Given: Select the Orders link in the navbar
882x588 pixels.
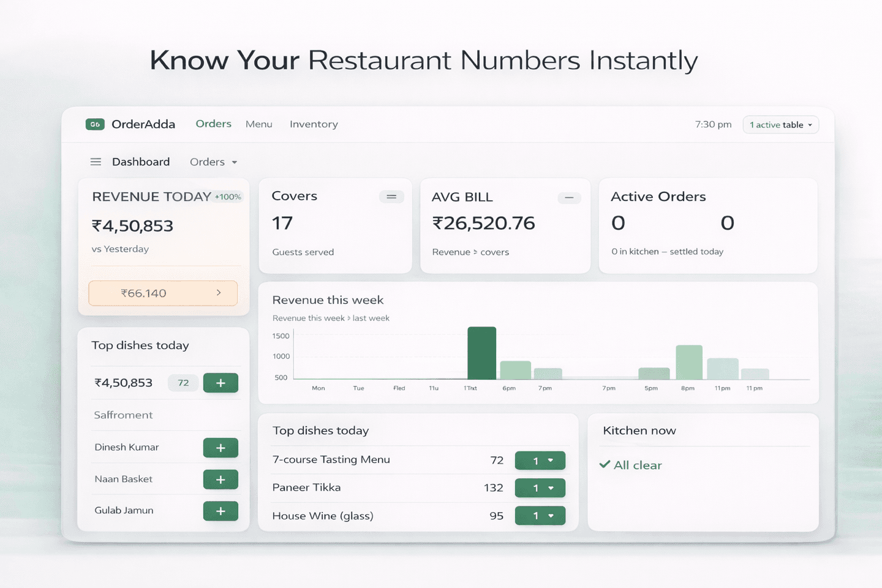Looking at the screenshot, I should (x=213, y=123).
